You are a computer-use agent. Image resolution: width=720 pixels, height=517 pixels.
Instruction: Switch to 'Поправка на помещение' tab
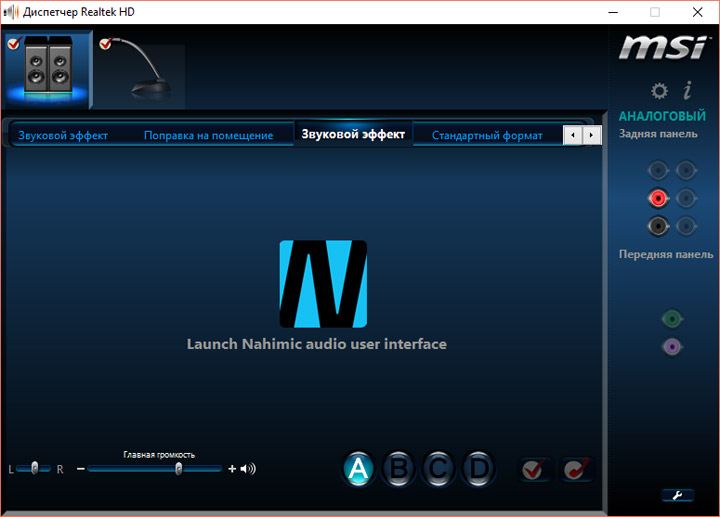(208, 135)
